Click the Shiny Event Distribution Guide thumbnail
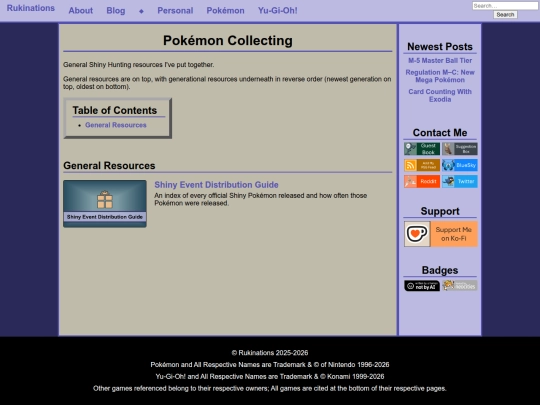Screen dimensions: 540x405 click(x=105, y=204)
